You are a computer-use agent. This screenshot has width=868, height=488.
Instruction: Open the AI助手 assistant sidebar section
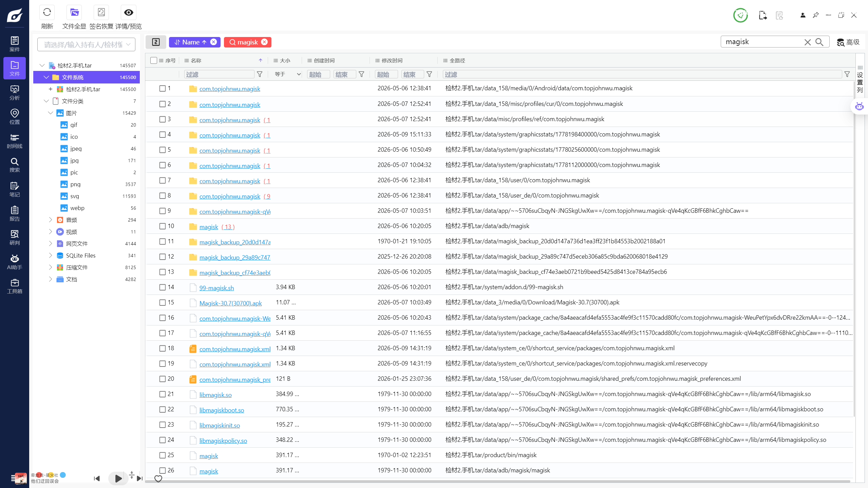(x=15, y=262)
